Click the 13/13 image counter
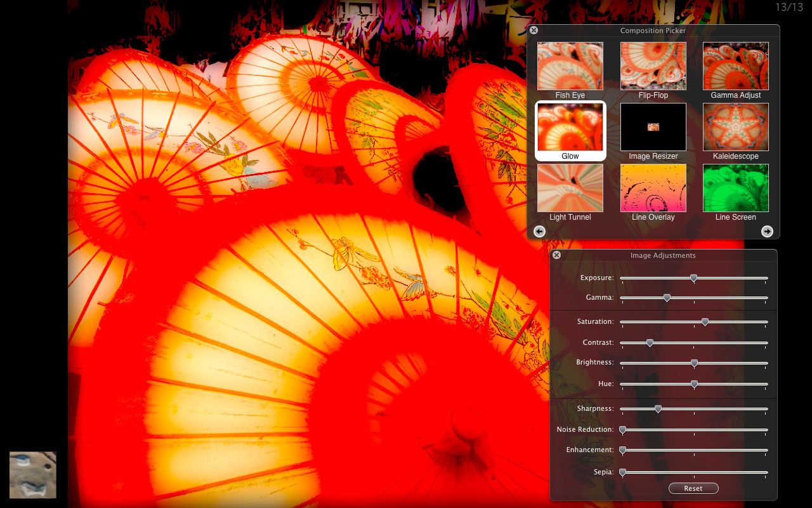 point(790,7)
